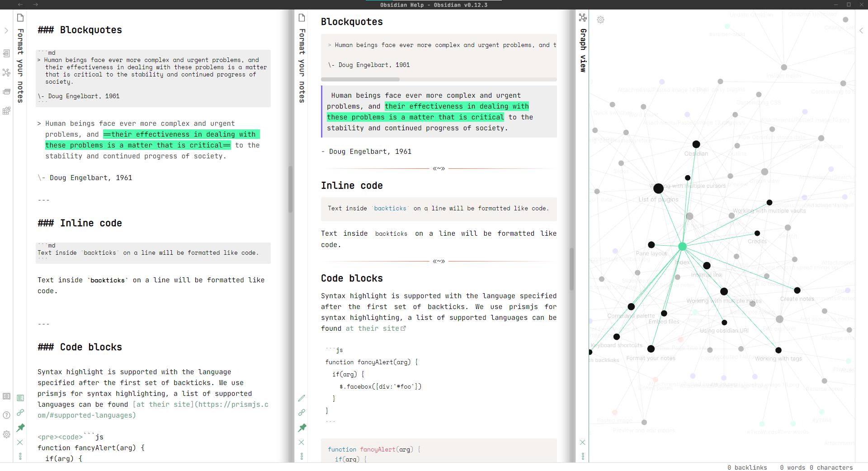Open graph view settings gear
The image size is (868, 471).
[600, 20]
